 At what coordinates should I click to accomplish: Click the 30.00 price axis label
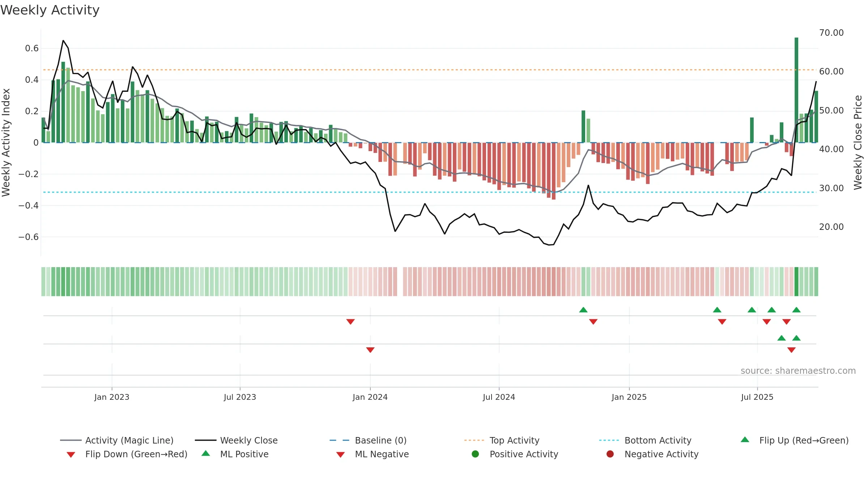tap(831, 188)
